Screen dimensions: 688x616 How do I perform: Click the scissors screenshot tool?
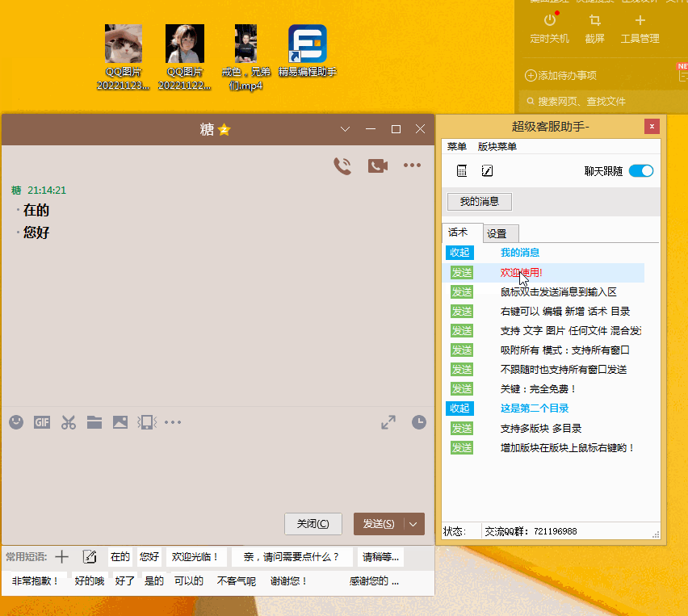click(x=68, y=421)
